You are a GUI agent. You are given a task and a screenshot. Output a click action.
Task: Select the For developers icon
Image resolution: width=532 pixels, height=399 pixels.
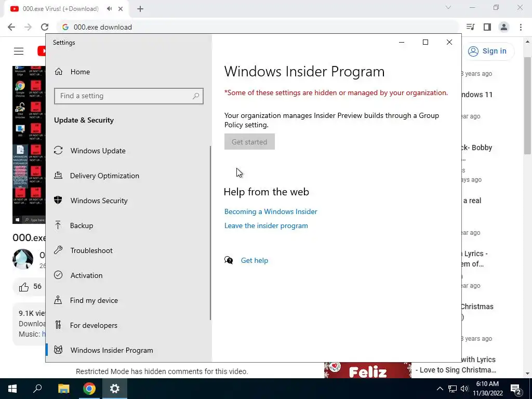click(x=58, y=325)
